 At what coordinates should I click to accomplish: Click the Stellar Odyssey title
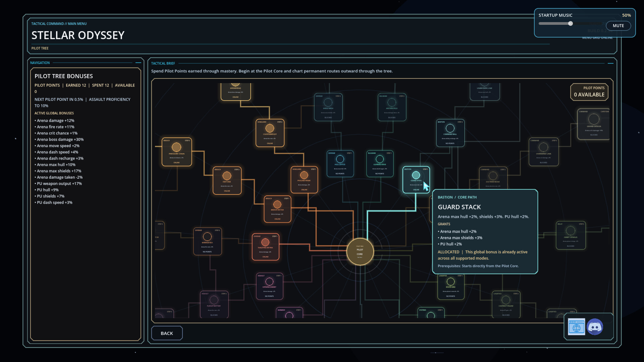(x=78, y=35)
